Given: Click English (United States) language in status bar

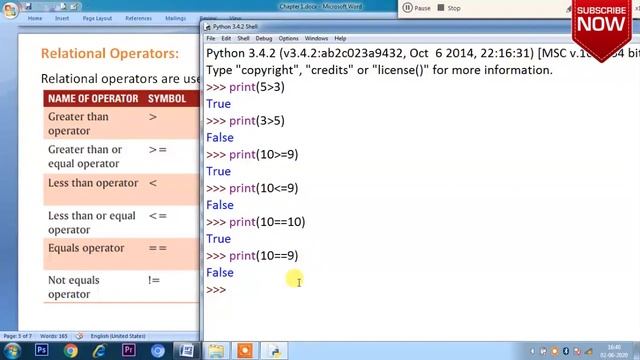Looking at the screenshot, I should pos(118,336).
